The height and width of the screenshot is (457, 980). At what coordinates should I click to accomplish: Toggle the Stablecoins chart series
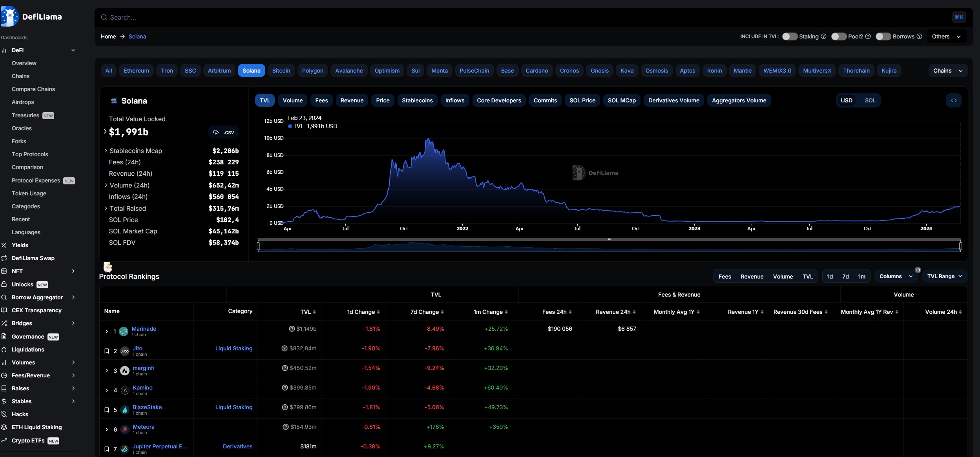[x=417, y=100]
